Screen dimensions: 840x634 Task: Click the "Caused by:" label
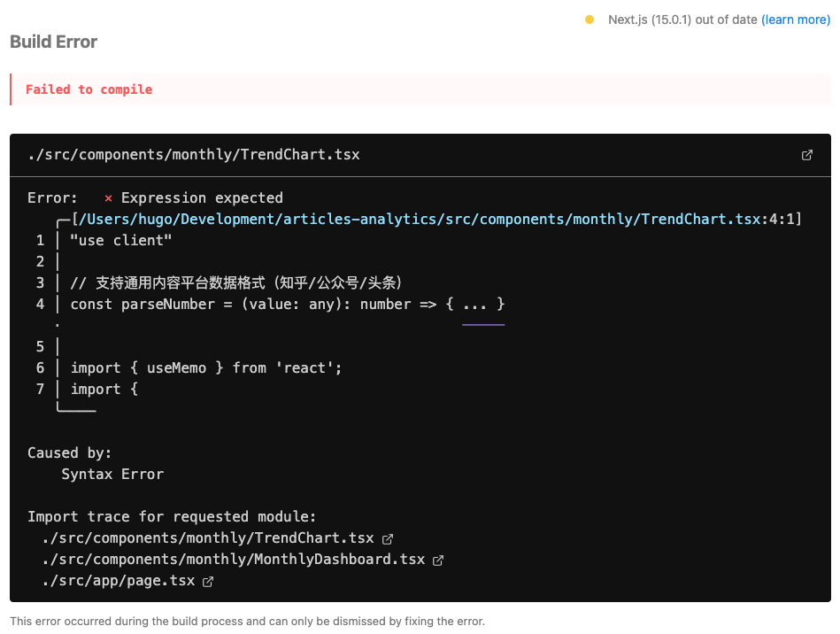click(x=70, y=453)
